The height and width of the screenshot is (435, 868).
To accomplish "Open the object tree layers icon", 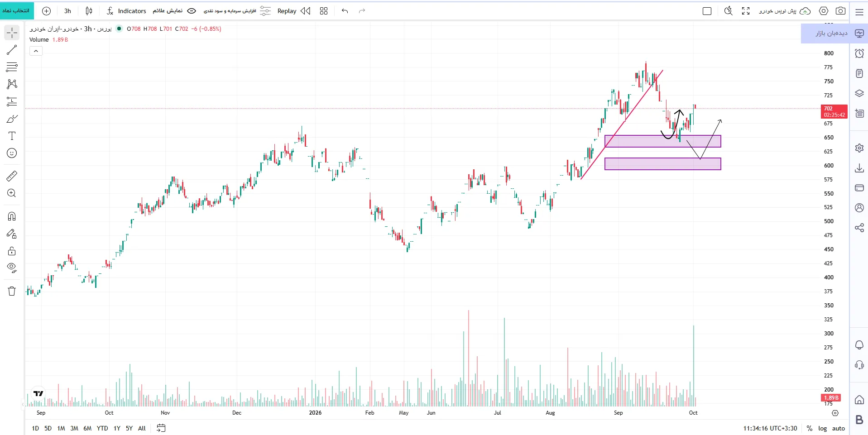I will pos(859,93).
